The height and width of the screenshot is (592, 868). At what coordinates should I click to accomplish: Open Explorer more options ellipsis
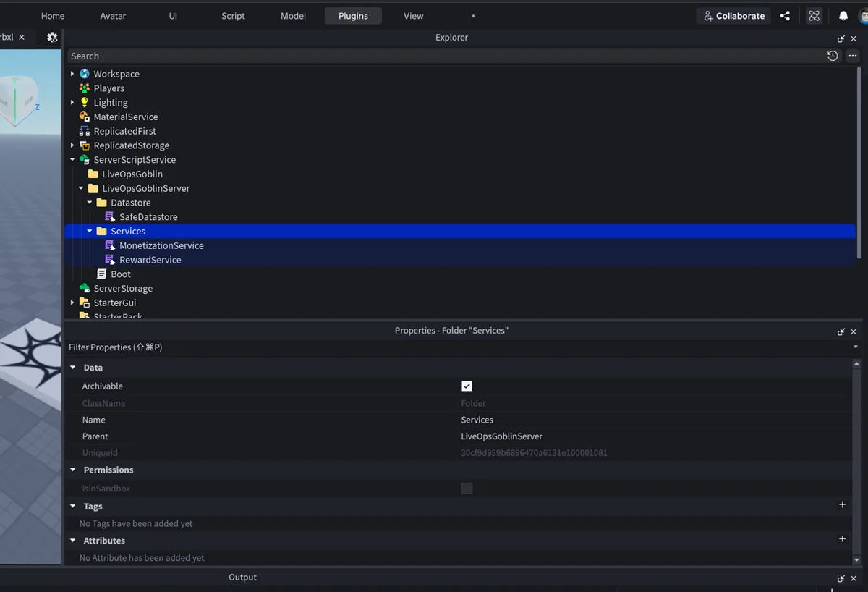point(852,56)
